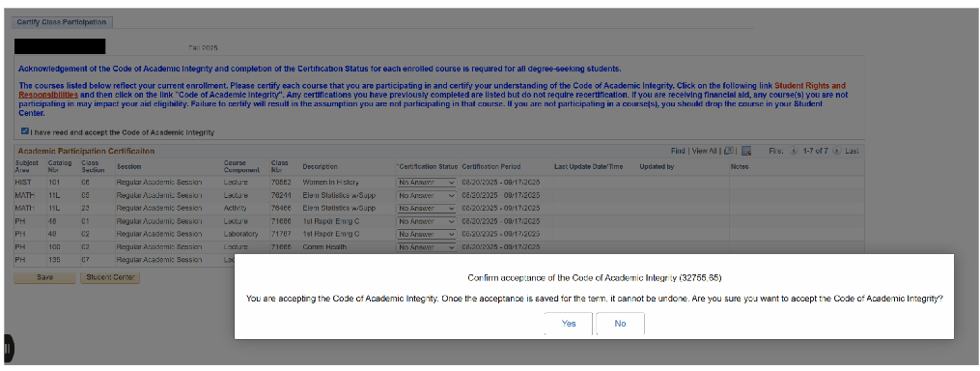Image resolution: width=980 pixels, height=371 pixels.
Task: Open Certification Status dropdown for Women in History
Action: click(427, 183)
